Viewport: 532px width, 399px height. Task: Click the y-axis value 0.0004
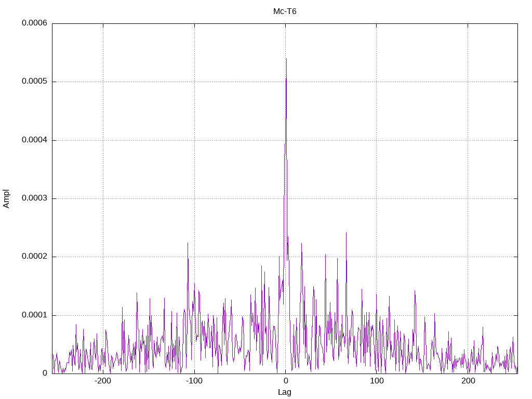(35, 140)
